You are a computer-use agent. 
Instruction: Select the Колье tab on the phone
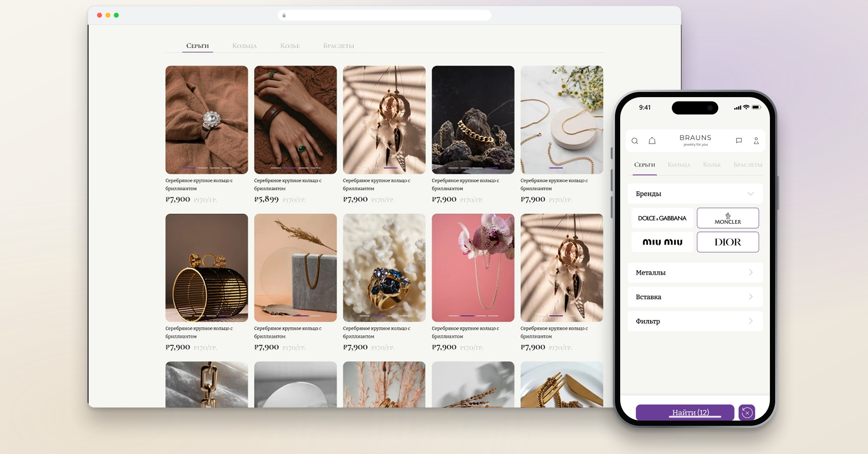(x=712, y=165)
